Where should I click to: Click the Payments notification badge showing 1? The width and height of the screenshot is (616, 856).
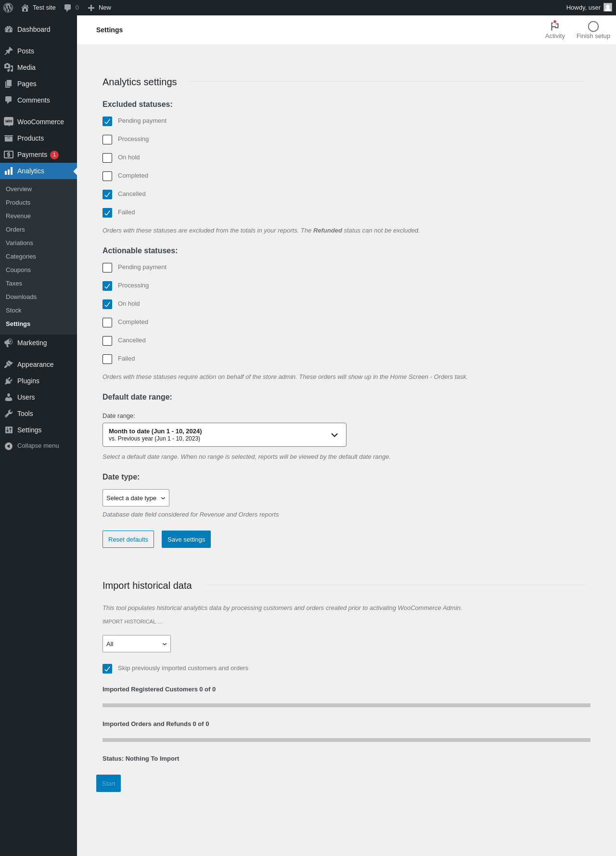pos(54,155)
